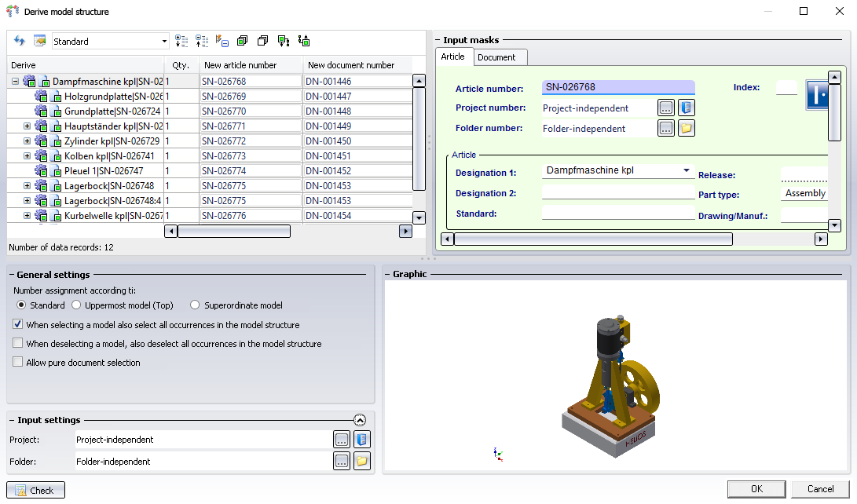Click the overlapping empty squares toolbar icon
This screenshot has height=504, width=857.
(x=262, y=41)
